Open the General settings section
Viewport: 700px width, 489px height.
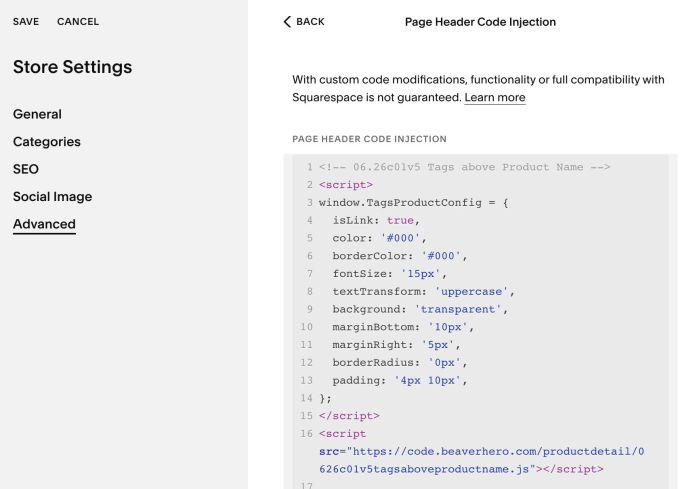(x=38, y=114)
